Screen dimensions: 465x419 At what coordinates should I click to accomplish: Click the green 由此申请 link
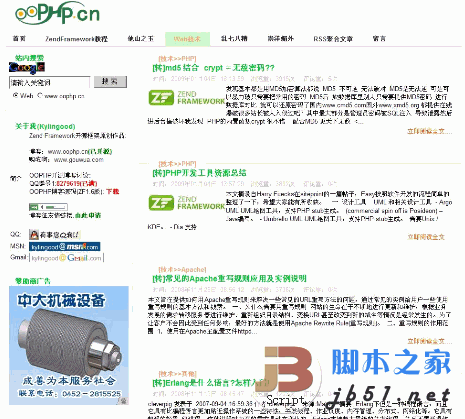88,215
